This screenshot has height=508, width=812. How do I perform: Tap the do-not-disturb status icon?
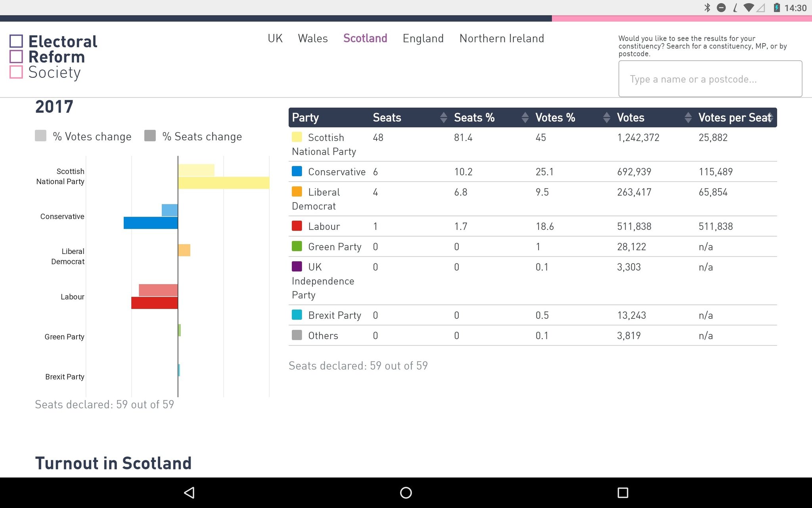click(721, 8)
